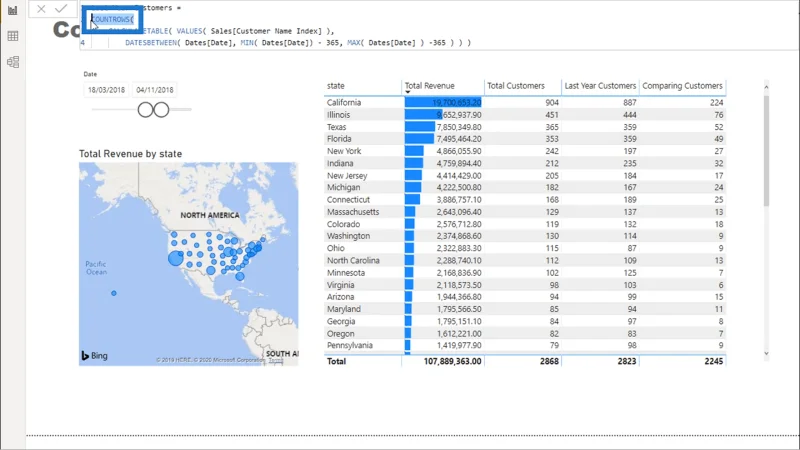Select the Colorado row label

click(x=343, y=224)
